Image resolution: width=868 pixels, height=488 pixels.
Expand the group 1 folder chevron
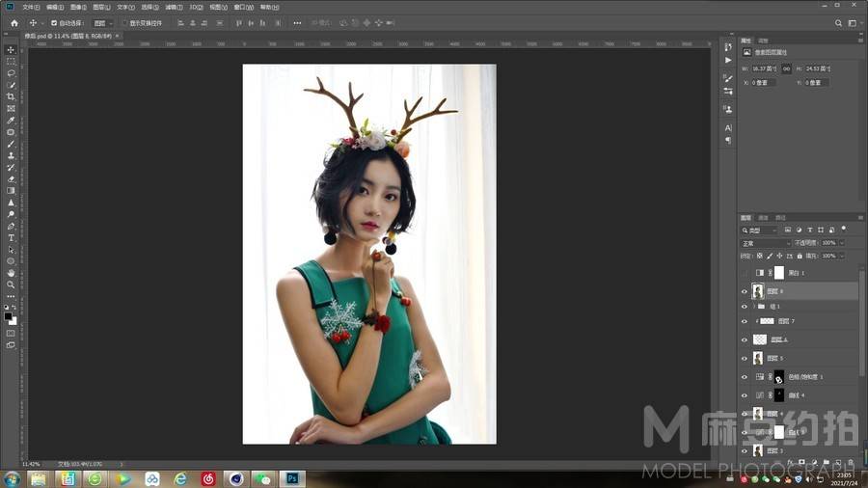(x=754, y=307)
